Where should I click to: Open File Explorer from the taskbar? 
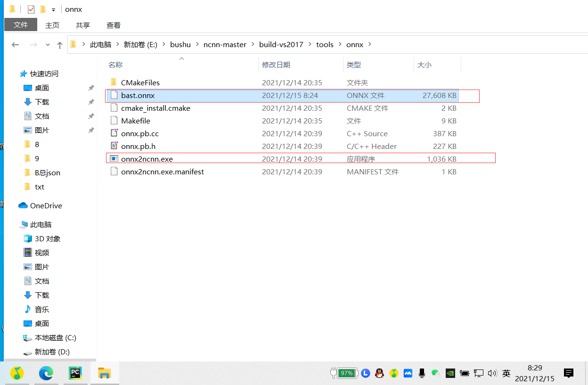[105, 373]
